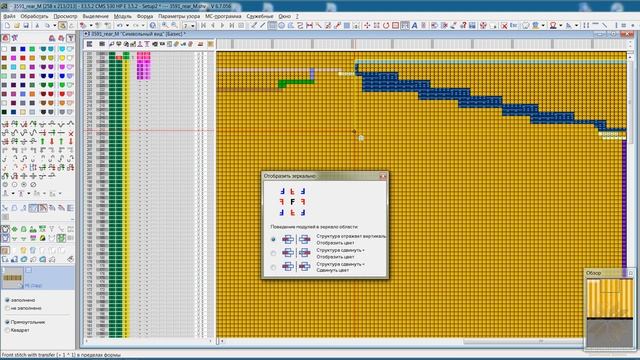Open the Параметры узора menu

(179, 16)
